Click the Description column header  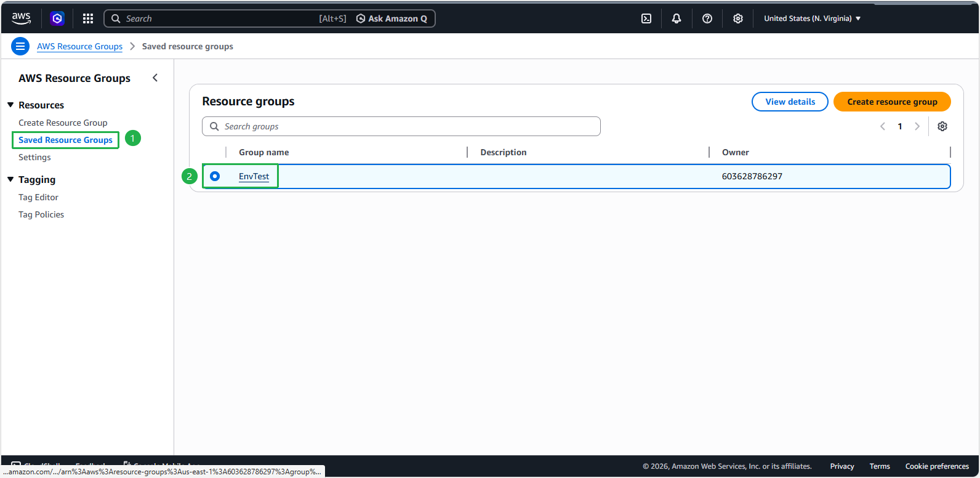click(504, 152)
